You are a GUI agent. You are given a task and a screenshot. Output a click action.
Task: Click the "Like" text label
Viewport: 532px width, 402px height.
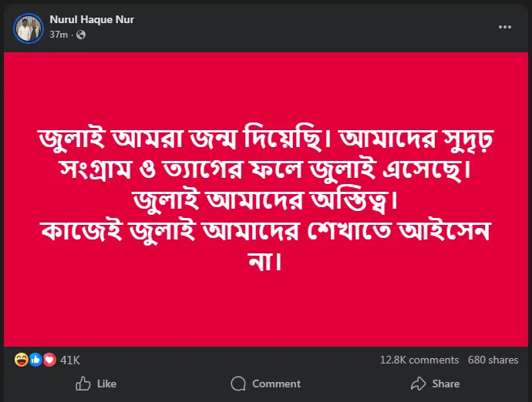[x=106, y=384]
